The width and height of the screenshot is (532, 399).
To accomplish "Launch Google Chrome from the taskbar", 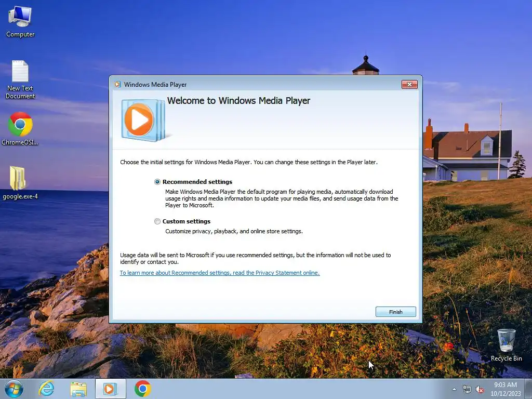I will pyautogui.click(x=142, y=389).
